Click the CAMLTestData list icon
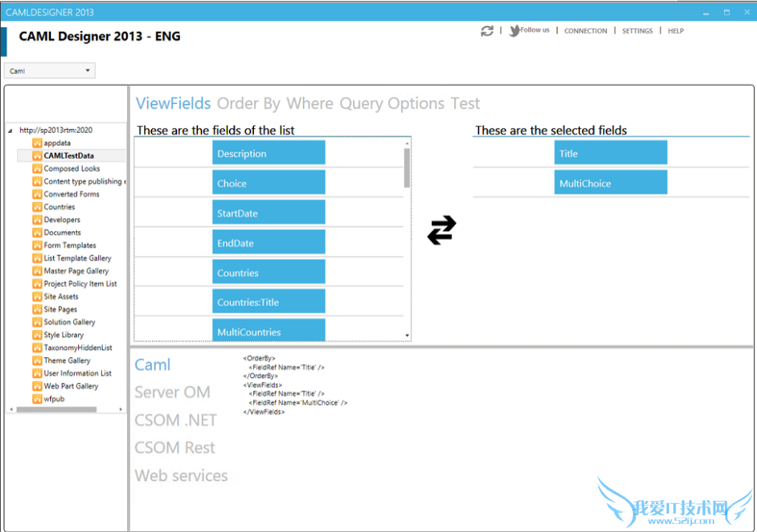757x532 pixels. (37, 156)
